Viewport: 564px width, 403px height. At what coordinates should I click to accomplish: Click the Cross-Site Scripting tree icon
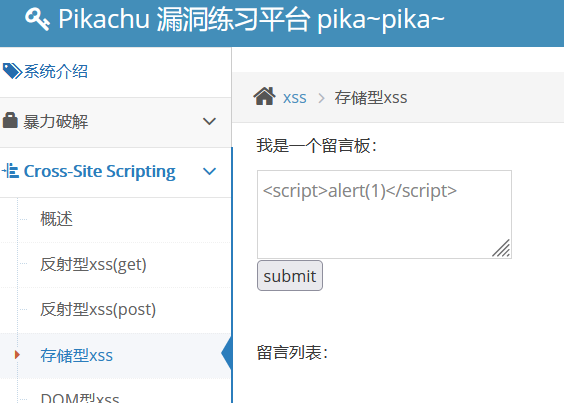(x=10, y=171)
